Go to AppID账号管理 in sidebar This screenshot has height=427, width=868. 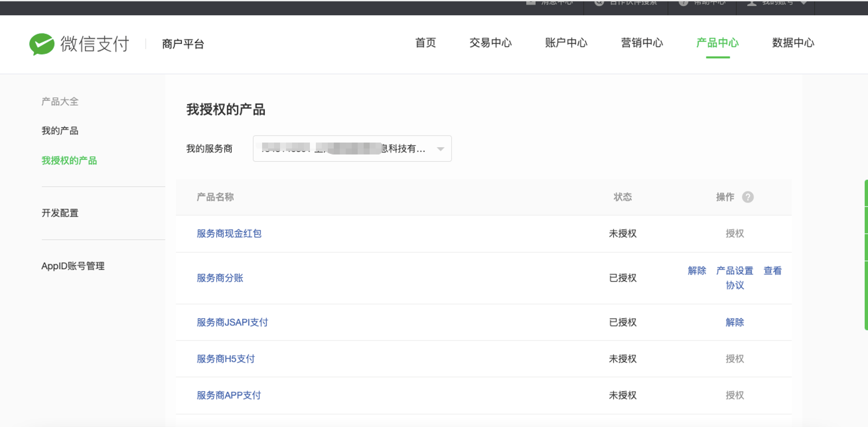(73, 266)
